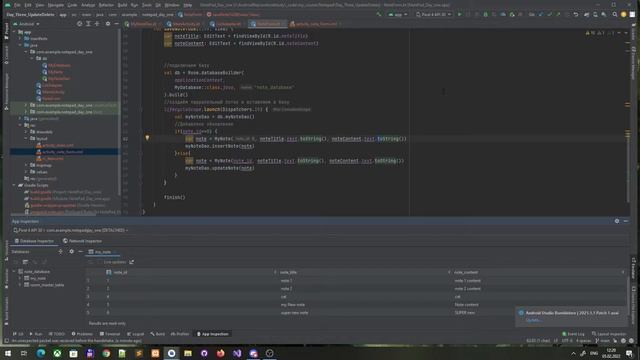This screenshot has width=640, height=360.
Task: Click Collapse All in Project panel
Action: coord(97,24)
